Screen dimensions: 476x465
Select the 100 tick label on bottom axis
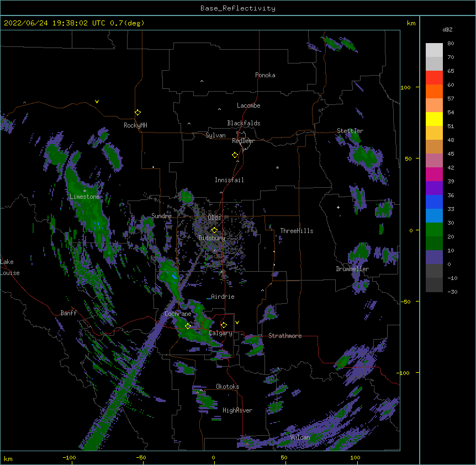pos(355,458)
